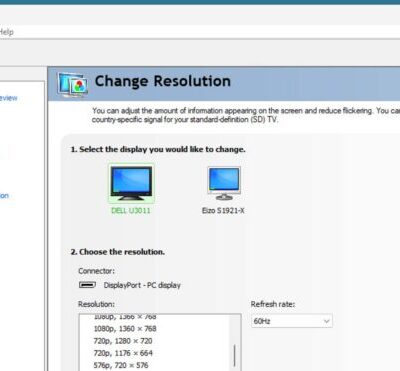Open the Help menu
The width and height of the screenshot is (400, 371).
(6, 32)
